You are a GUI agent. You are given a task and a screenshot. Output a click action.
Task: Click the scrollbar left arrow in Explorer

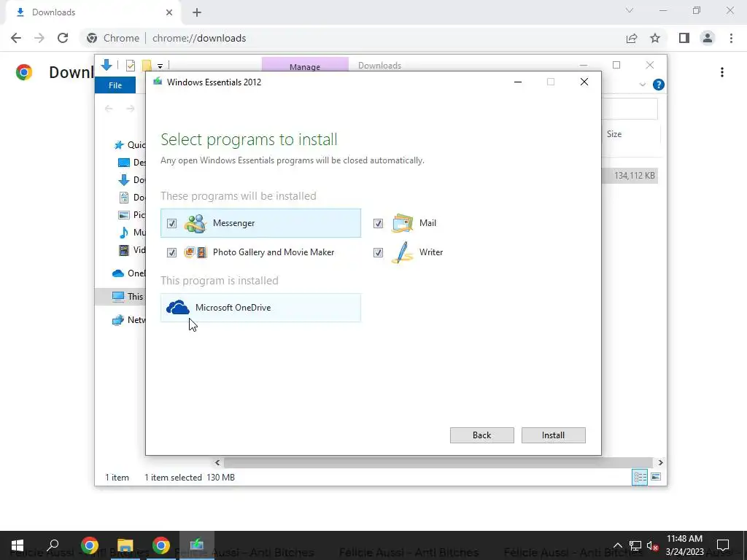coord(217,462)
